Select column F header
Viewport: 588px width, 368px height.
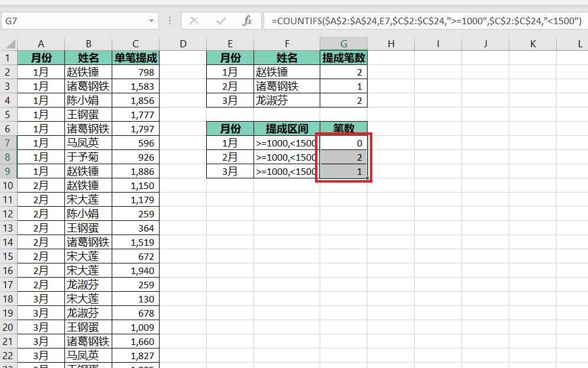pyautogui.click(x=287, y=44)
